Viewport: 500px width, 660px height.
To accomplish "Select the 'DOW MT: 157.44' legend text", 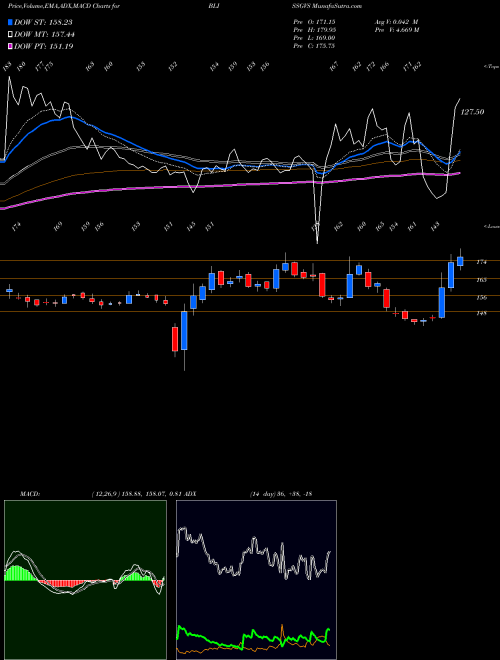I will 44,34.
